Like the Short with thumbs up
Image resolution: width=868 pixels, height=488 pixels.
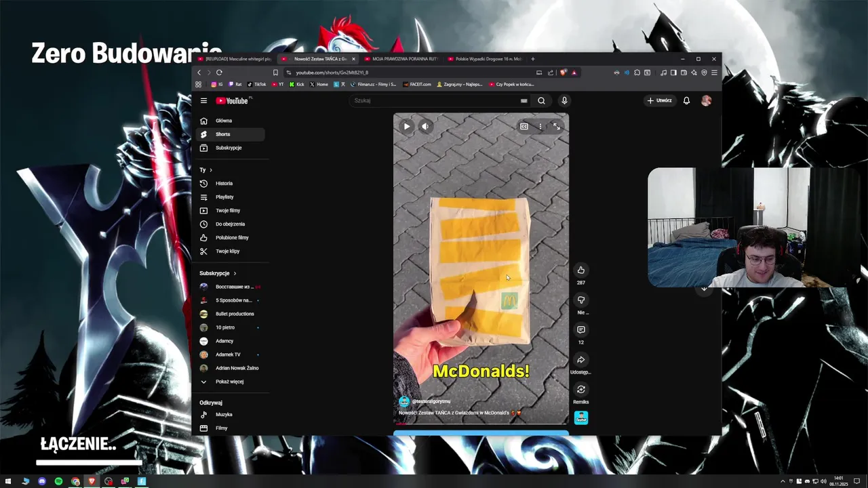580,270
